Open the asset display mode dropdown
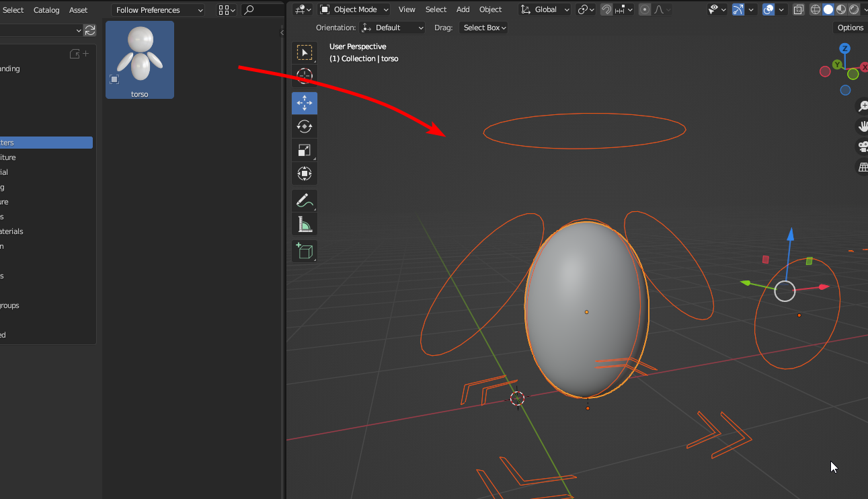 tap(227, 10)
